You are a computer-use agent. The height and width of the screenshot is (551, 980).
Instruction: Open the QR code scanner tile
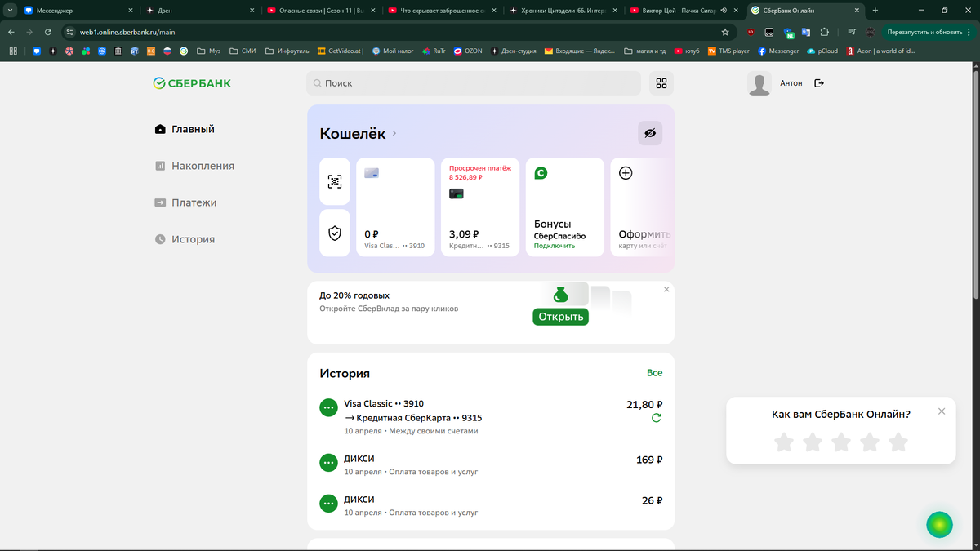335,181
